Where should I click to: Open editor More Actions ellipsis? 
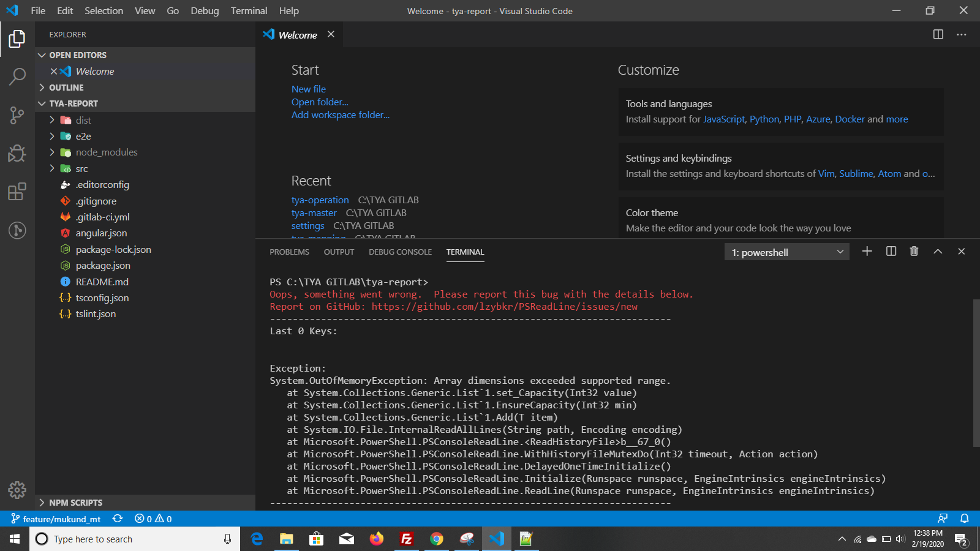click(962, 34)
